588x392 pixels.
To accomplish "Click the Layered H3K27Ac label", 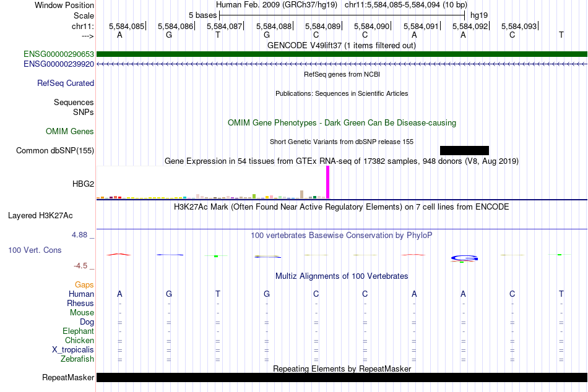I will [x=40, y=216].
